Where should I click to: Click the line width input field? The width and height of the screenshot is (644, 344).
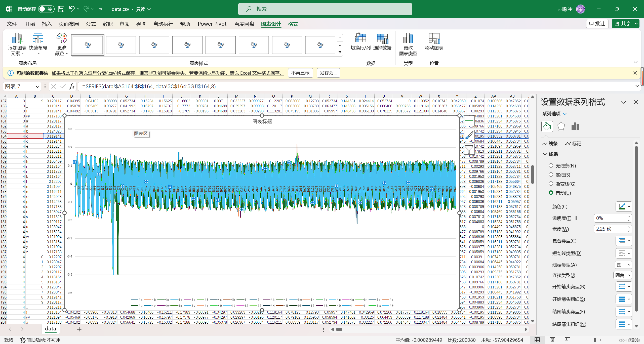(x=610, y=229)
